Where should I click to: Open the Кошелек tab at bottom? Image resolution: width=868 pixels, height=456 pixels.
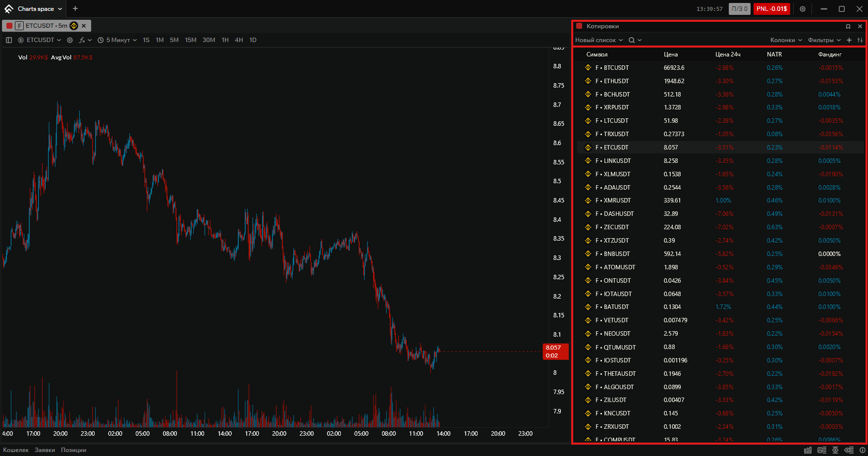coord(16,450)
